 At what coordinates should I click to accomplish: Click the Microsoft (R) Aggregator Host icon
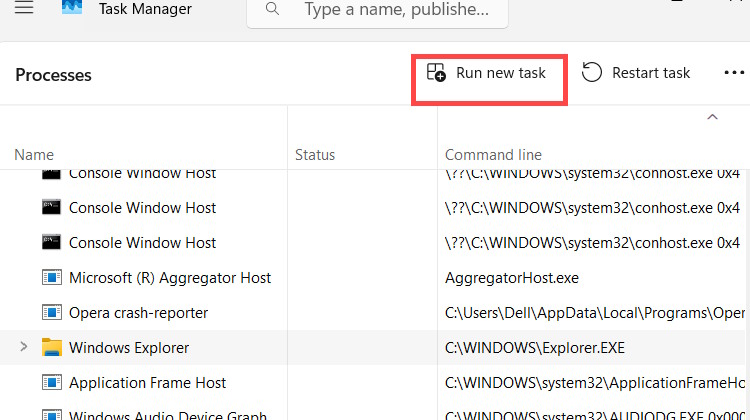(x=52, y=277)
